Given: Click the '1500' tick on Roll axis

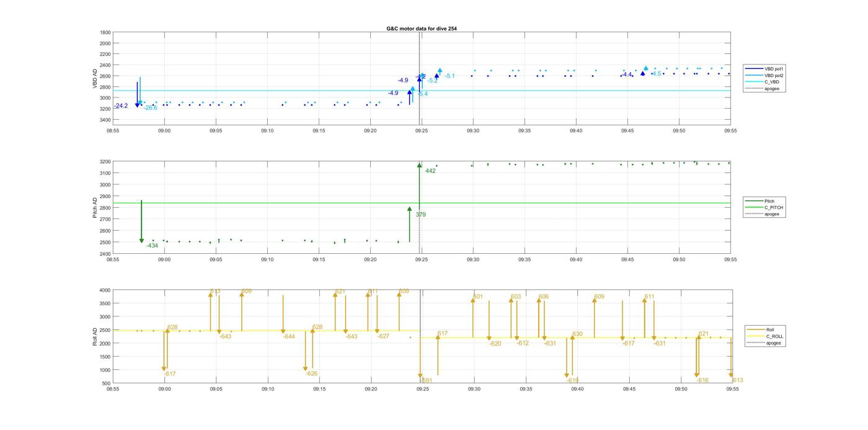Looking at the screenshot, I should (105, 357).
